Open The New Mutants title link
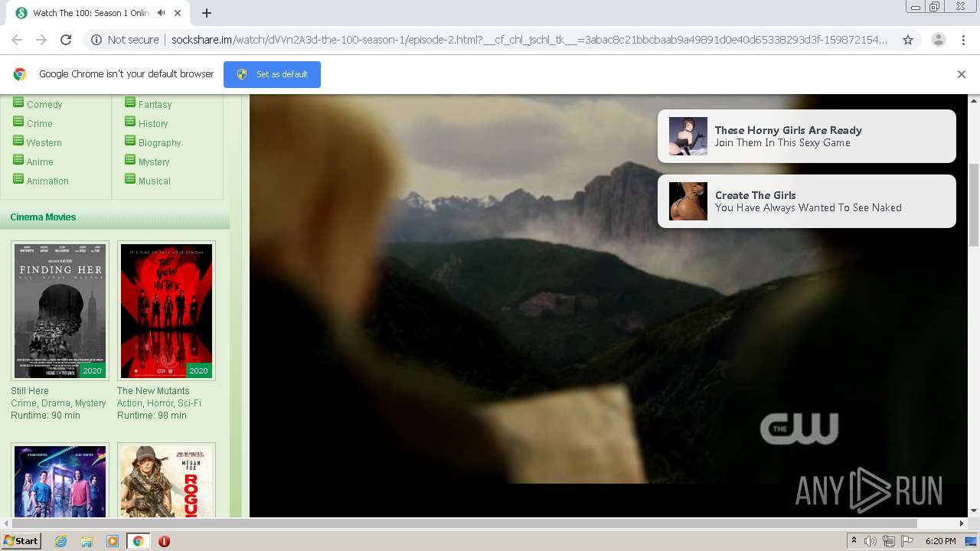 pos(153,391)
